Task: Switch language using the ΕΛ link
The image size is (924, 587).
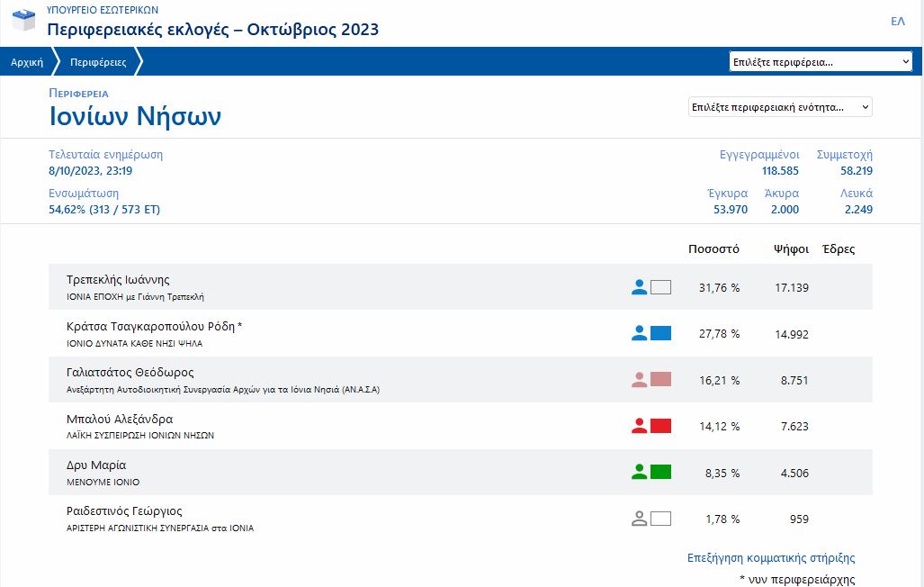Action: [x=897, y=22]
